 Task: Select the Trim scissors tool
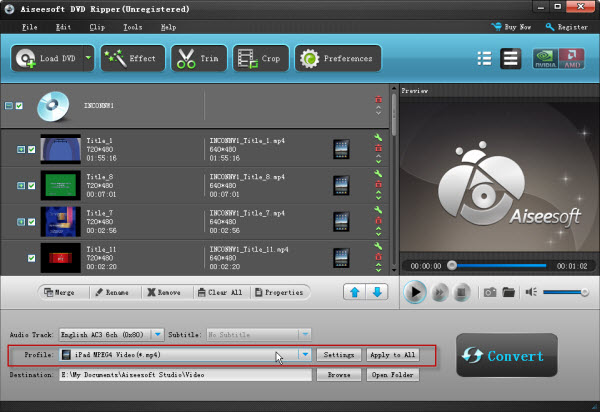[x=199, y=58]
